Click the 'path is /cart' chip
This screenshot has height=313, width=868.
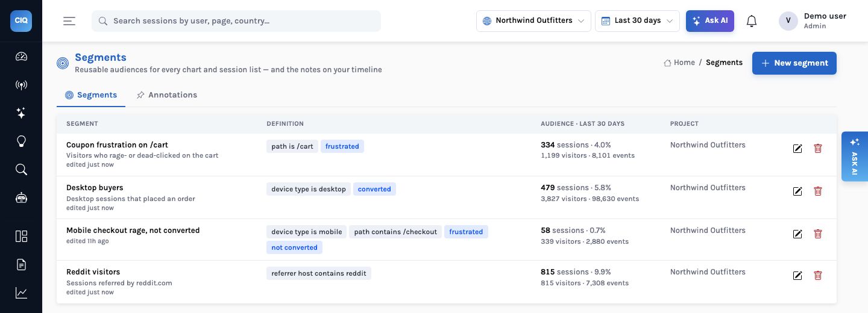[292, 146]
